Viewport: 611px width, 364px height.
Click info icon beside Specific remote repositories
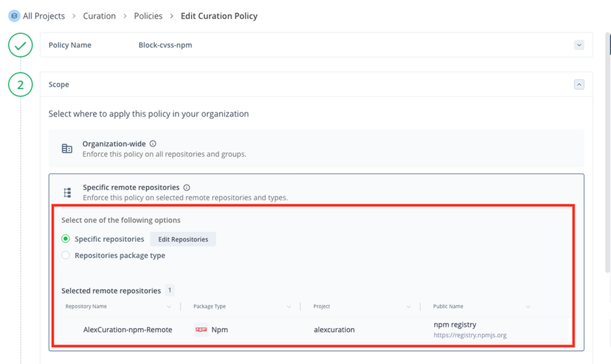coord(187,187)
